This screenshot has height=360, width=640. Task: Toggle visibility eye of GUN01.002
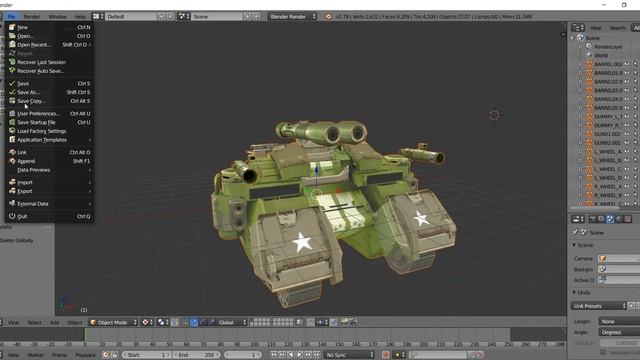627,134
